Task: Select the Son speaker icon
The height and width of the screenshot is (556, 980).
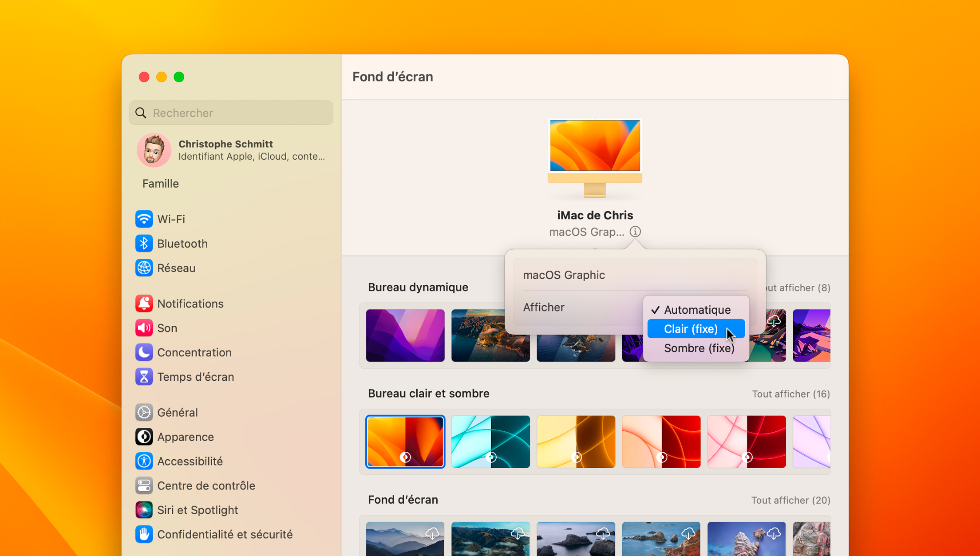Action: 144,328
